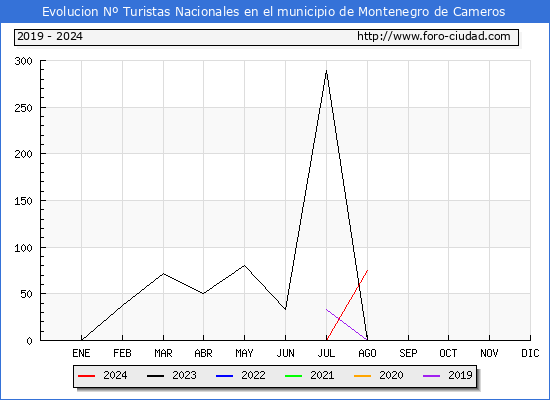
Task: Click the chart title banner
Action: (x=275, y=12)
